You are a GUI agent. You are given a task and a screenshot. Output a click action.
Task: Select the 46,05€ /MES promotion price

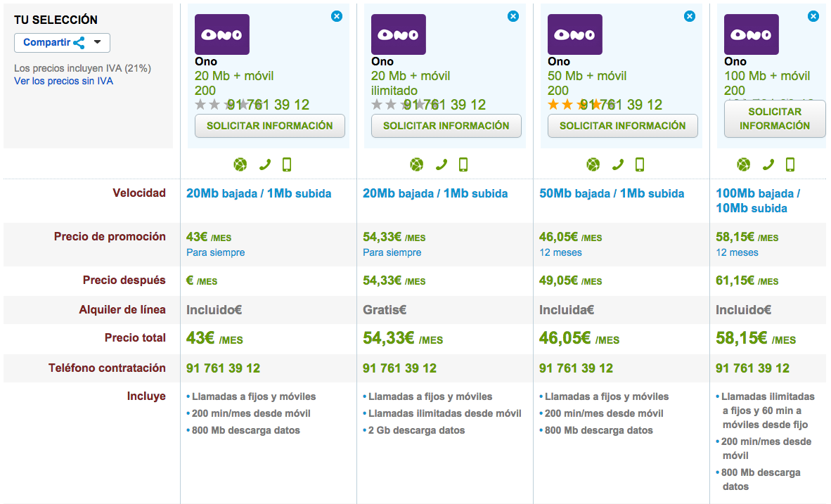571,237
